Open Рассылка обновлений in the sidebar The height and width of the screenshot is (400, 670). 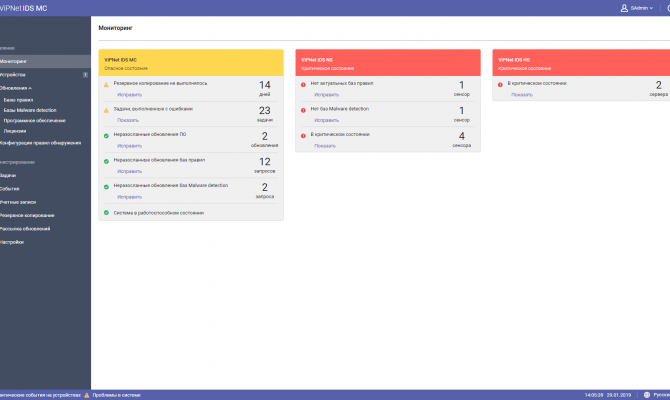[x=25, y=229]
